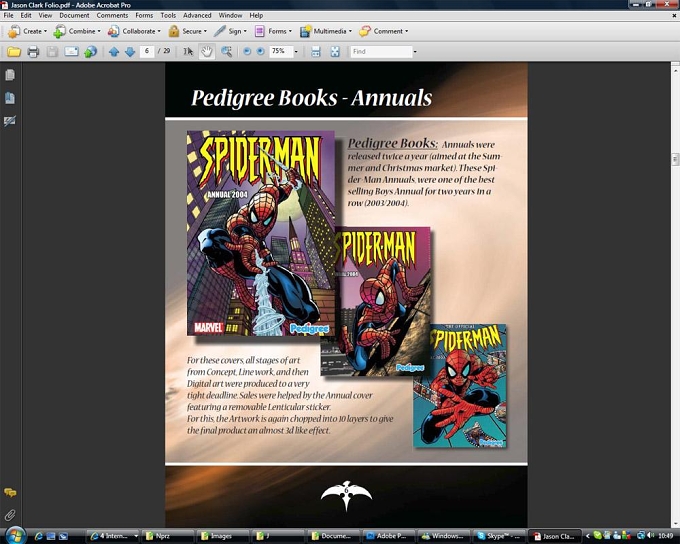Click the zoom field showing 75%
This screenshot has height=544, width=680.
click(281, 51)
